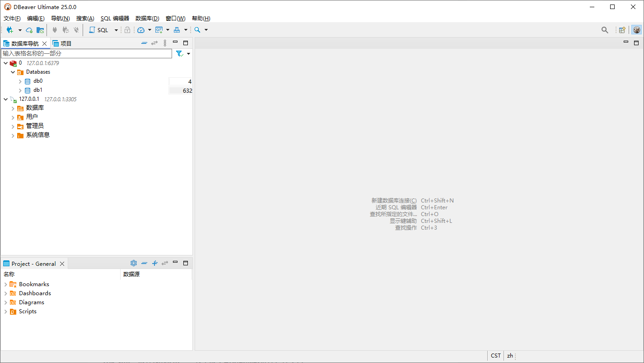The width and height of the screenshot is (644, 363).
Task: Open the 数据库(D) menu
Action: click(147, 19)
